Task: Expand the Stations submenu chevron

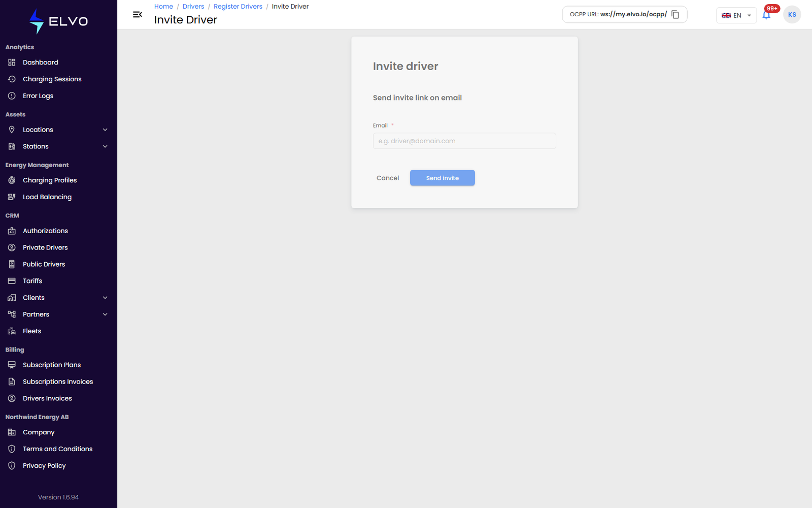Action: (105, 146)
